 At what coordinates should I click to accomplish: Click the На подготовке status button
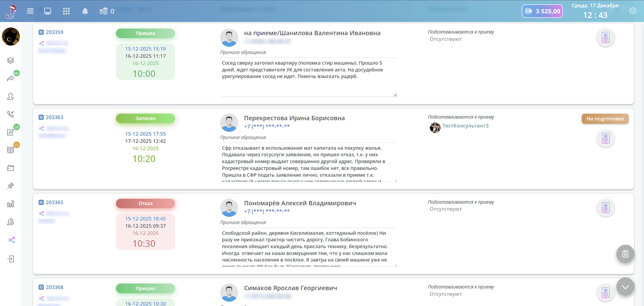pos(605,119)
